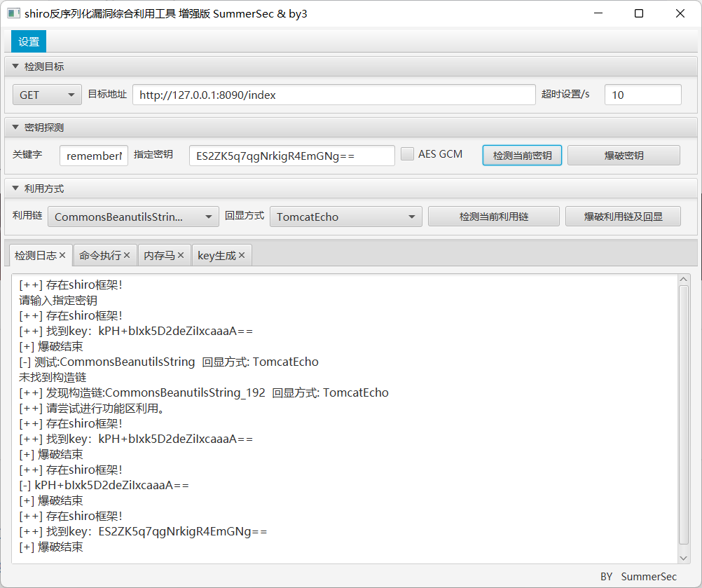Click log line 找到key: ES2ZK5q7qgNrkigR4EmGNg==
Image resolution: width=702 pixels, height=588 pixels.
pyautogui.click(x=143, y=531)
